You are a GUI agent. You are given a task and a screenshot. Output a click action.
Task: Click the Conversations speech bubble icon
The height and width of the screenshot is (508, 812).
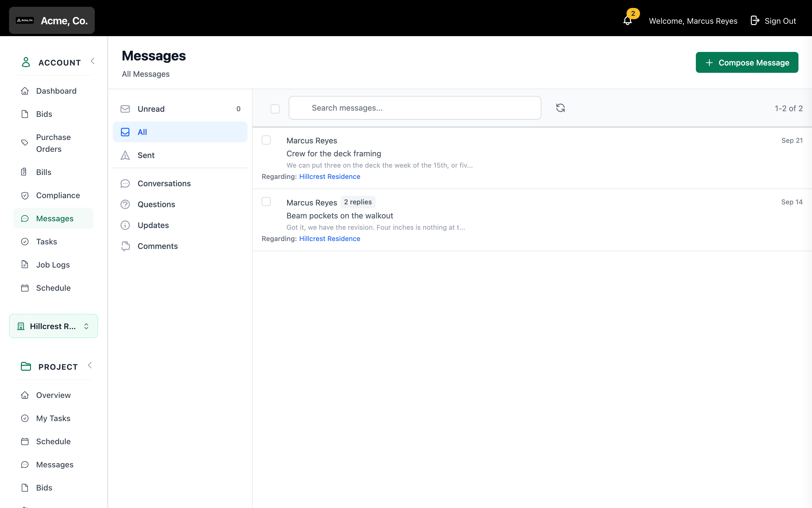125,183
